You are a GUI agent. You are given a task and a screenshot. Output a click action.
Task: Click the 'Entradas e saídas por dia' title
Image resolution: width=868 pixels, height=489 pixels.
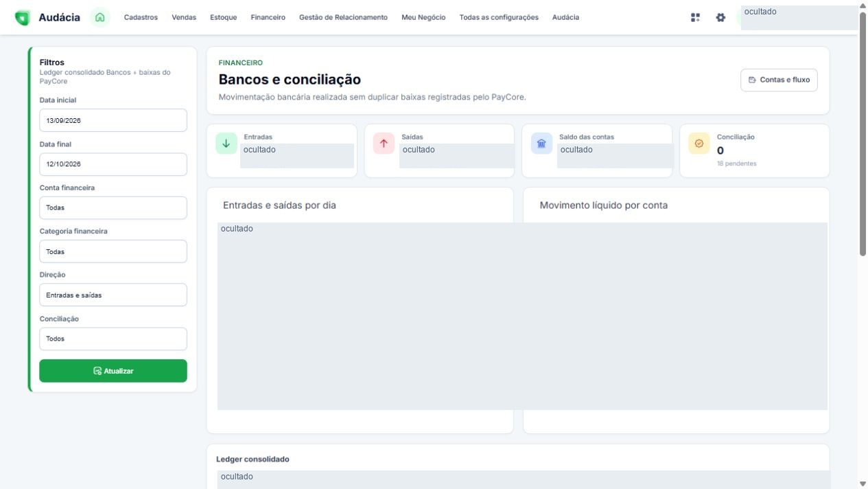pyautogui.click(x=279, y=205)
